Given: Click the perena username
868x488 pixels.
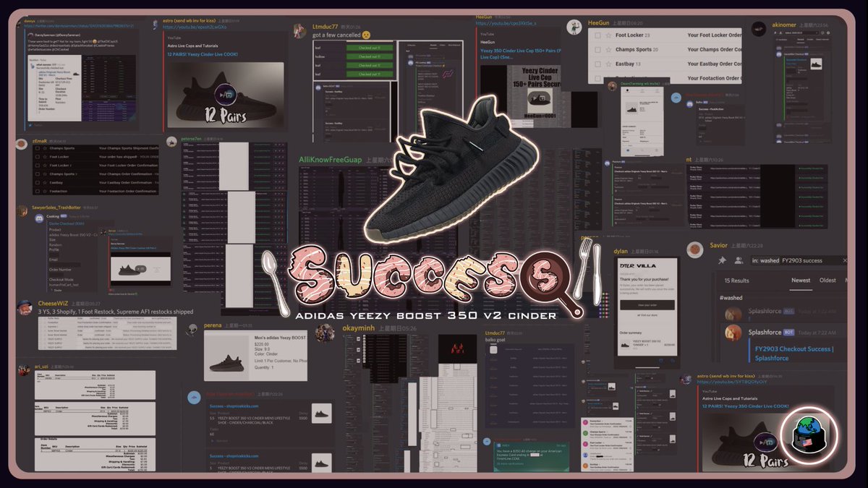Looking at the screenshot, I should (214, 326).
